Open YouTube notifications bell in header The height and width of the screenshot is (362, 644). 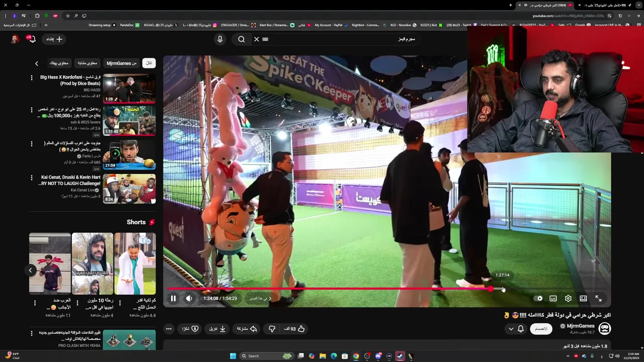[32, 39]
